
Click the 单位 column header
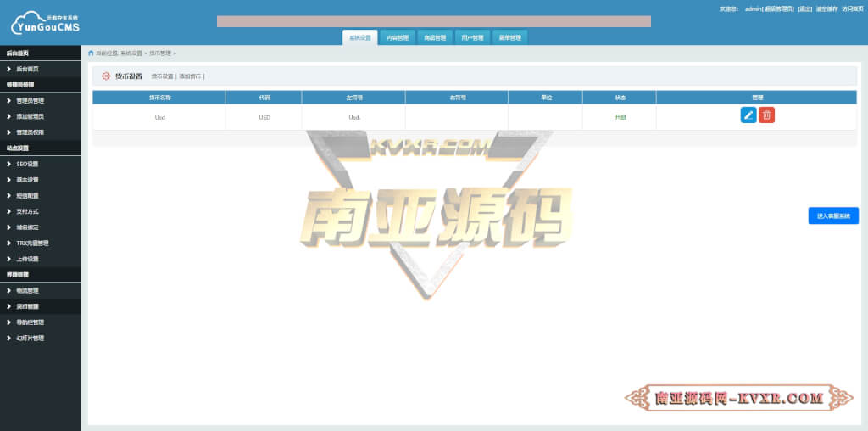546,98
